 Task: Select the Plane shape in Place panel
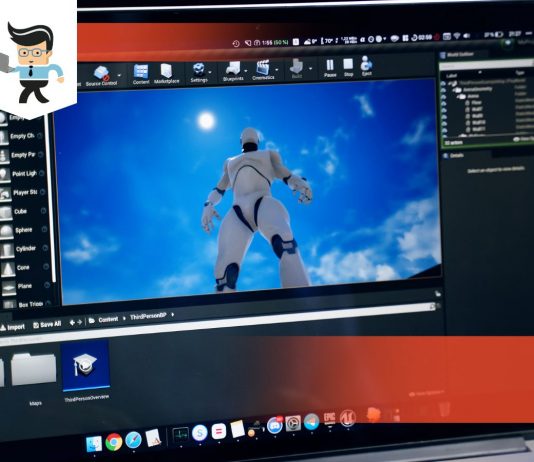(x=17, y=287)
